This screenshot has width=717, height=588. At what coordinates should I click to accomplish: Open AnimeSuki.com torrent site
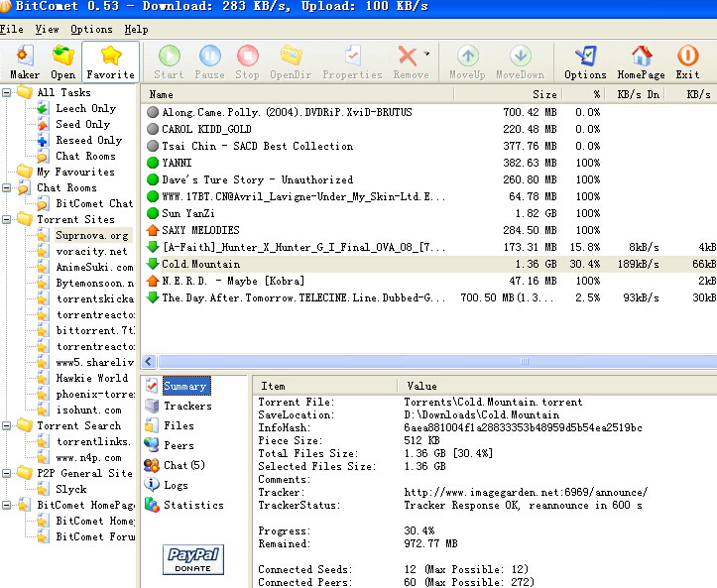click(x=94, y=267)
